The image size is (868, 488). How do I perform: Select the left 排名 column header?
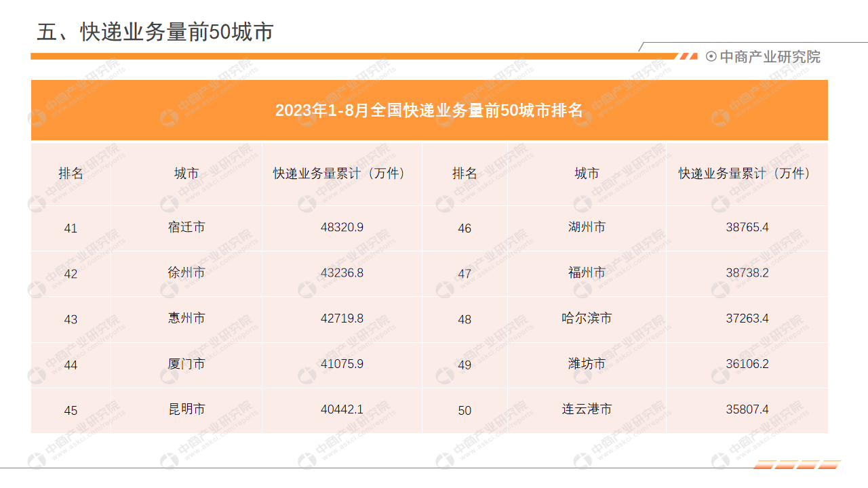pyautogui.click(x=71, y=174)
